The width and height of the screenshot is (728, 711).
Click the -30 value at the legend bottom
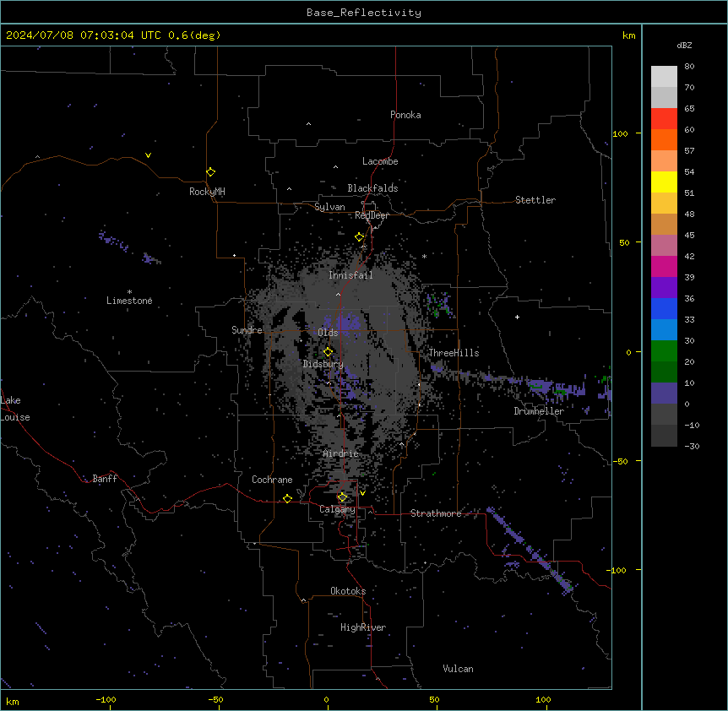[x=692, y=446]
